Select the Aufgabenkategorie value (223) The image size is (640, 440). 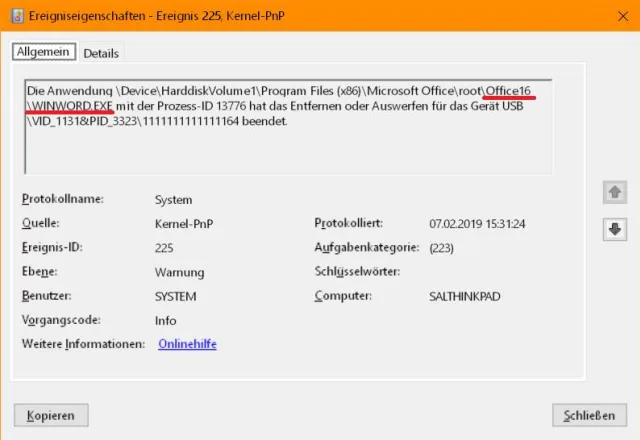[441, 248]
